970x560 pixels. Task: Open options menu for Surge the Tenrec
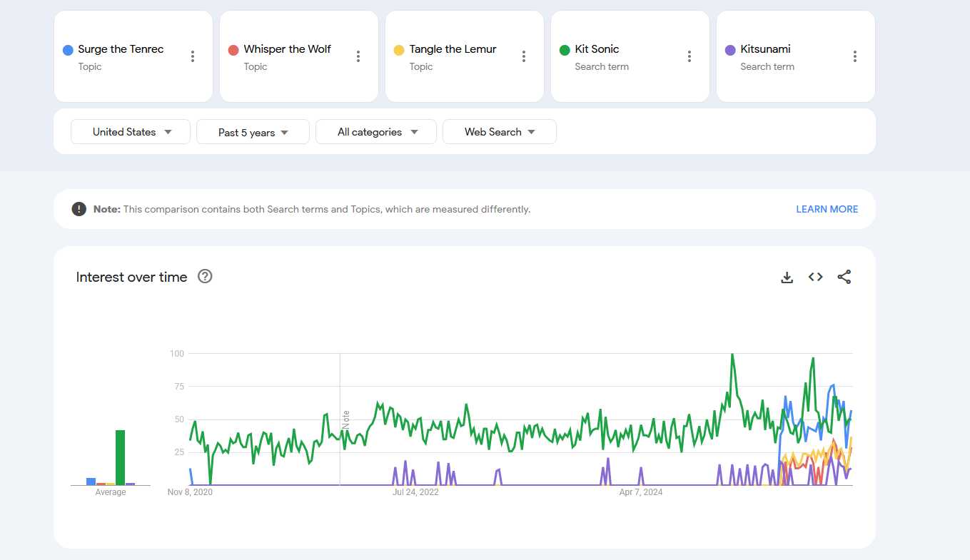point(193,56)
